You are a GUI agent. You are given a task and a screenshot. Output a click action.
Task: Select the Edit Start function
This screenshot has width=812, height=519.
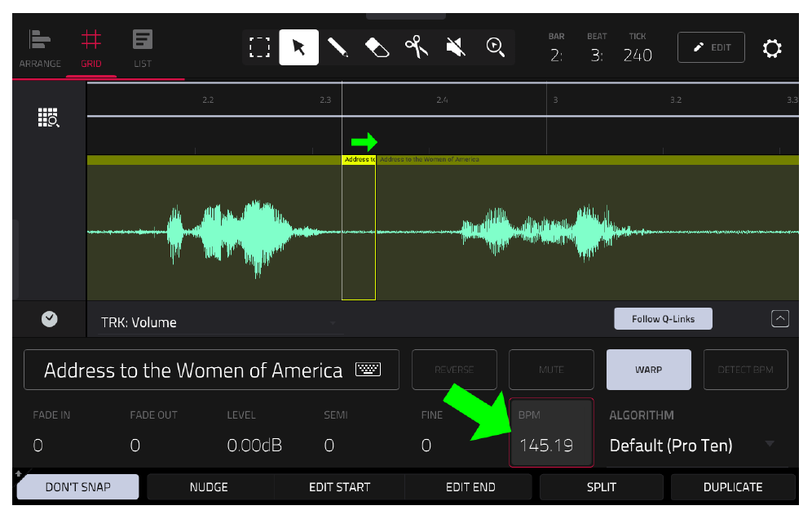click(340, 487)
